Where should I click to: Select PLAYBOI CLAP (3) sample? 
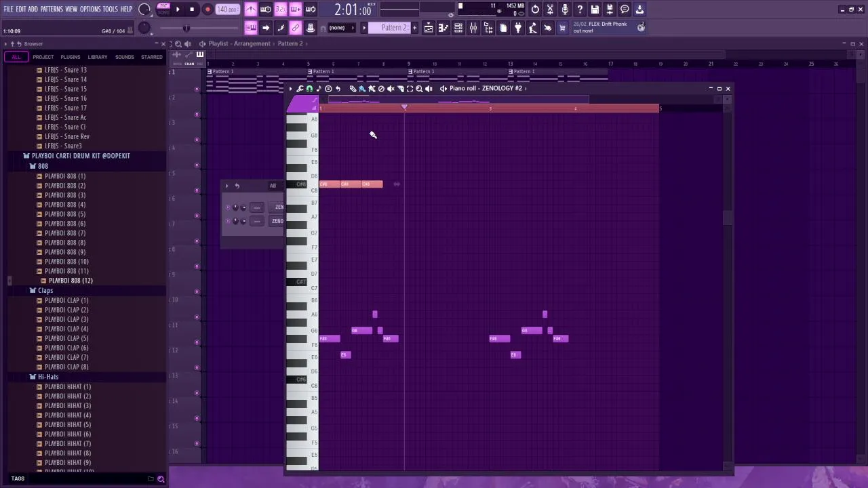click(x=66, y=319)
